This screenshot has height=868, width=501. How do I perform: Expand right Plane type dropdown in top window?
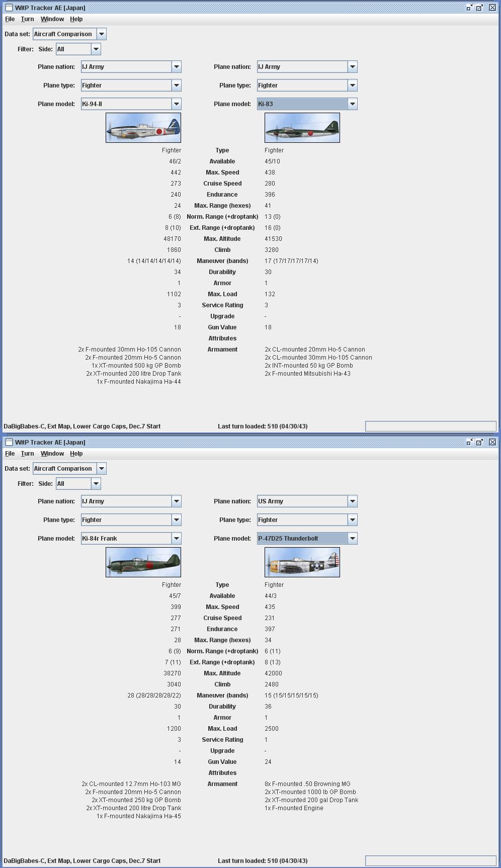[x=352, y=85]
